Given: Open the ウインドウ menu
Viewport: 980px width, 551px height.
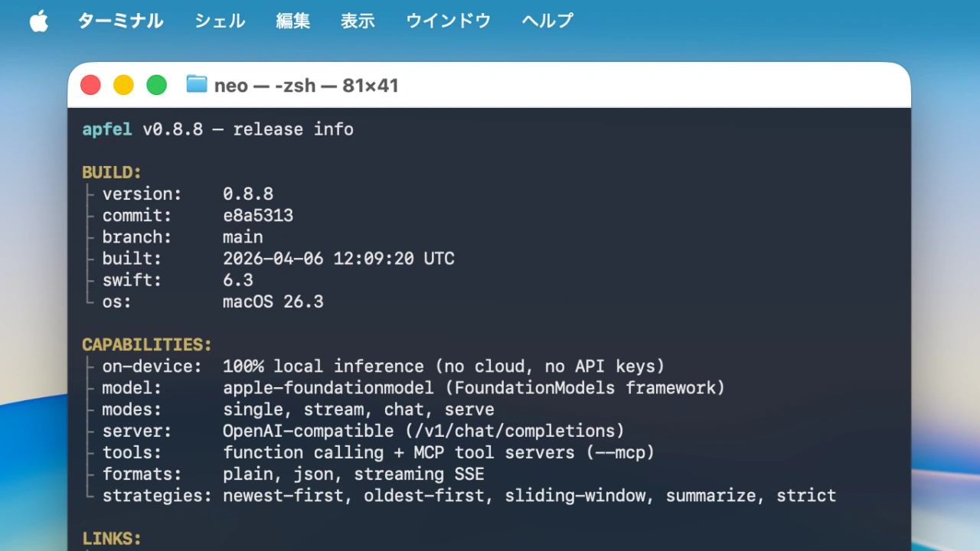Looking at the screenshot, I should coord(448,21).
